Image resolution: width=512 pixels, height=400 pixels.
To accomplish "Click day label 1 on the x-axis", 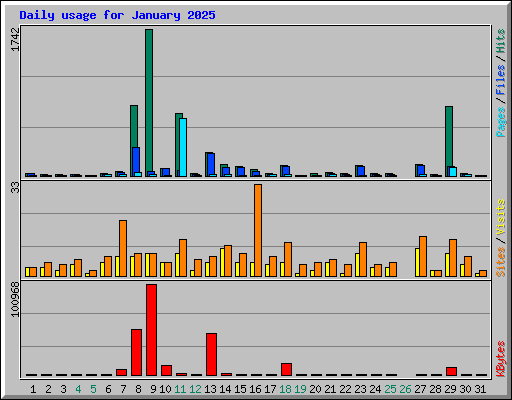I will 33,389.
